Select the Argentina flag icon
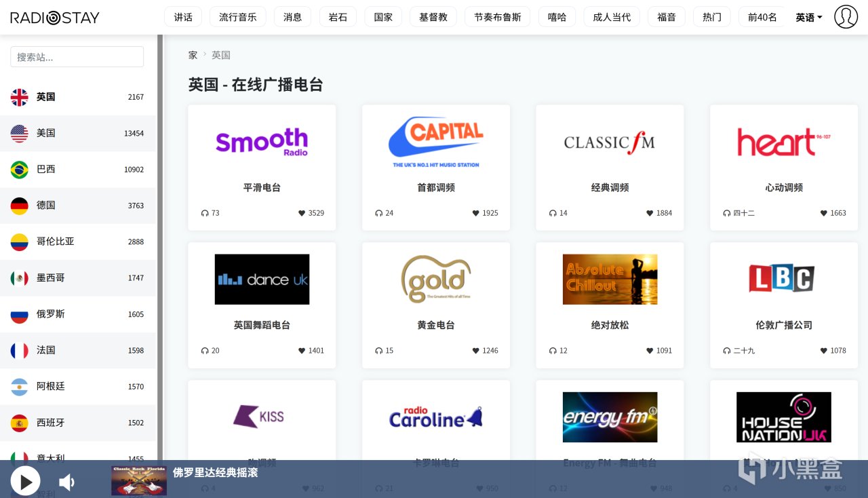Screen dimensions: 868x498 (19, 387)
